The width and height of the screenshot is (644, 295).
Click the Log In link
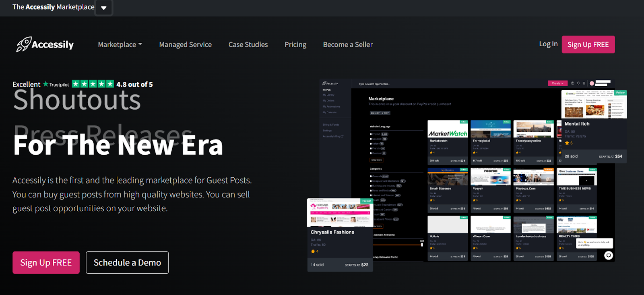548,44
